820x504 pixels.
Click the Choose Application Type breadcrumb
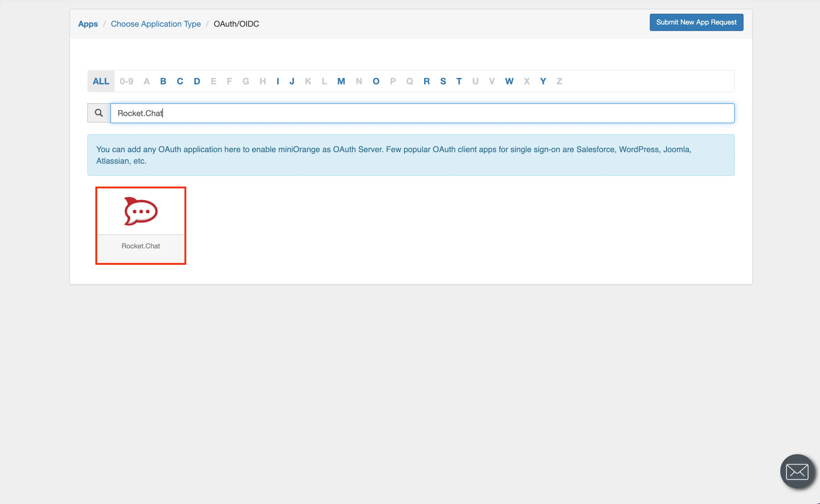pyautogui.click(x=156, y=23)
